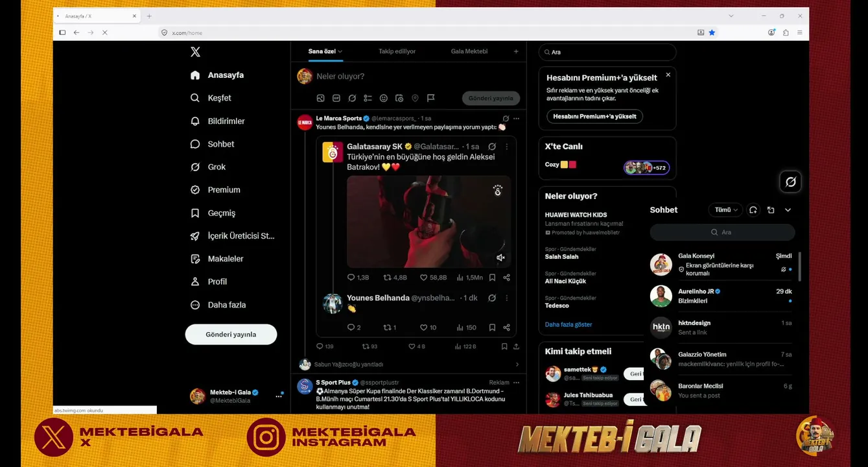
Task: Focus the Ara search field in Sohbet panel
Action: 722,232
